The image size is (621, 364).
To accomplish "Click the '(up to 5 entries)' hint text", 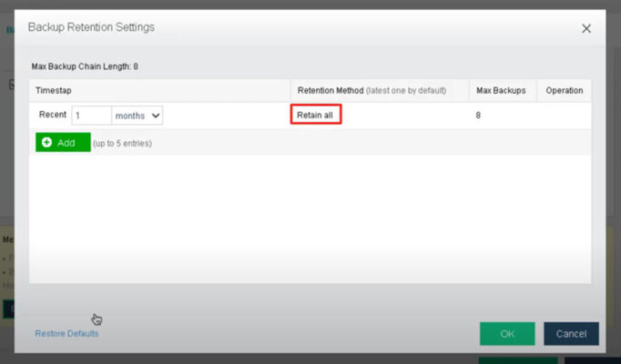I will click(122, 143).
